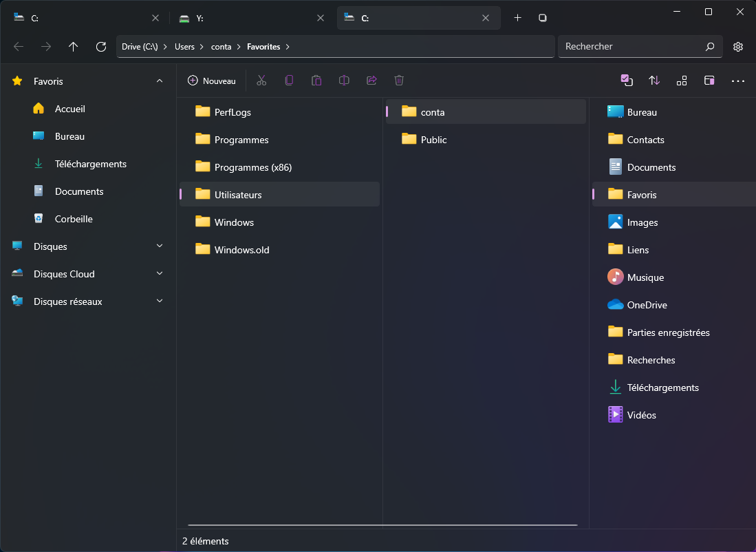Click conta breadcrumb segment
This screenshot has width=756, height=552.
click(x=221, y=47)
